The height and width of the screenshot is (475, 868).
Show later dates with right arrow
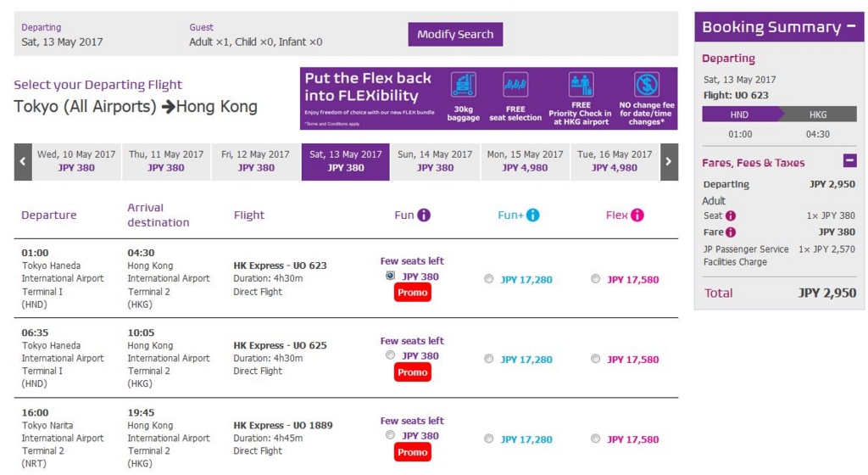tap(669, 162)
